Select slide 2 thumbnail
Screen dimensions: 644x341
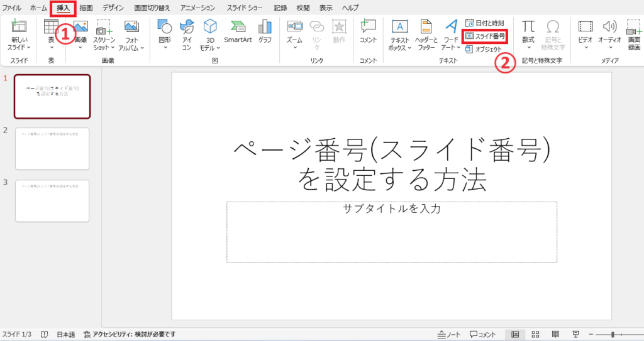click(52, 149)
